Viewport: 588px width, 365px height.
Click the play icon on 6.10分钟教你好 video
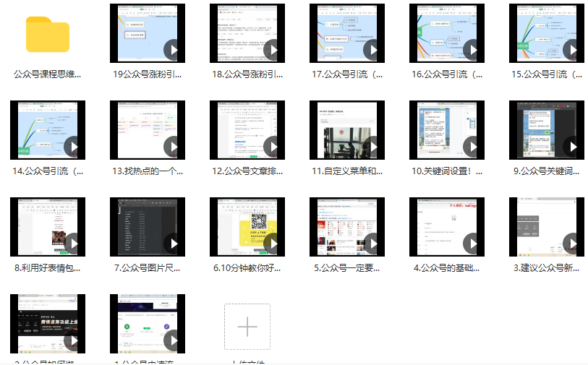272,244
